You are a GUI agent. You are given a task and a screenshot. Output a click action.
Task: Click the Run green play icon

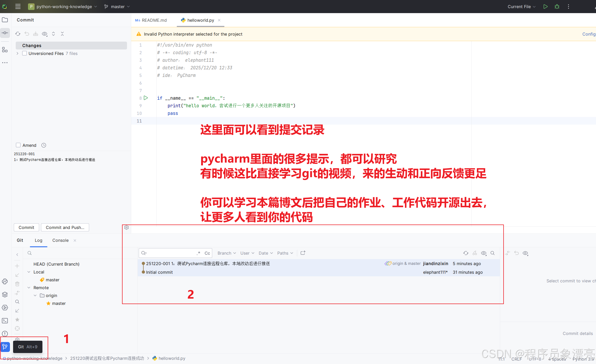[x=545, y=7]
